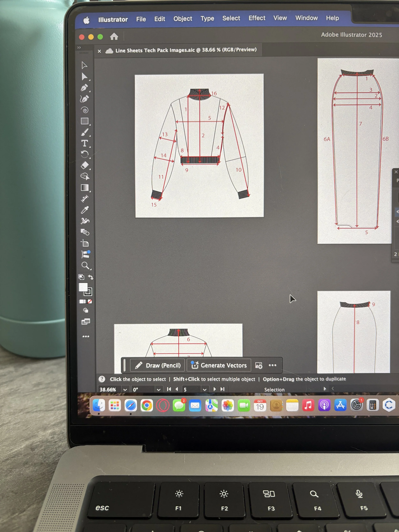399x532 pixels.
Task: Open the Object menu
Action: tap(183, 19)
